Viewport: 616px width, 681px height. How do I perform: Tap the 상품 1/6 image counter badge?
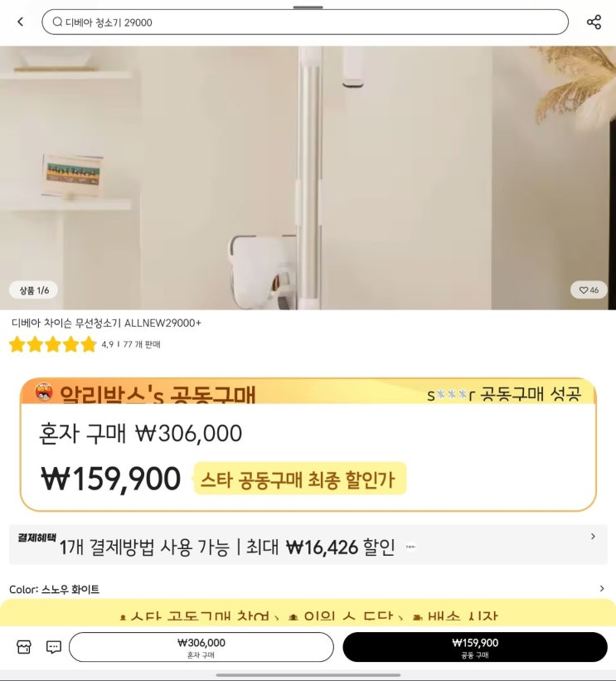(x=33, y=290)
